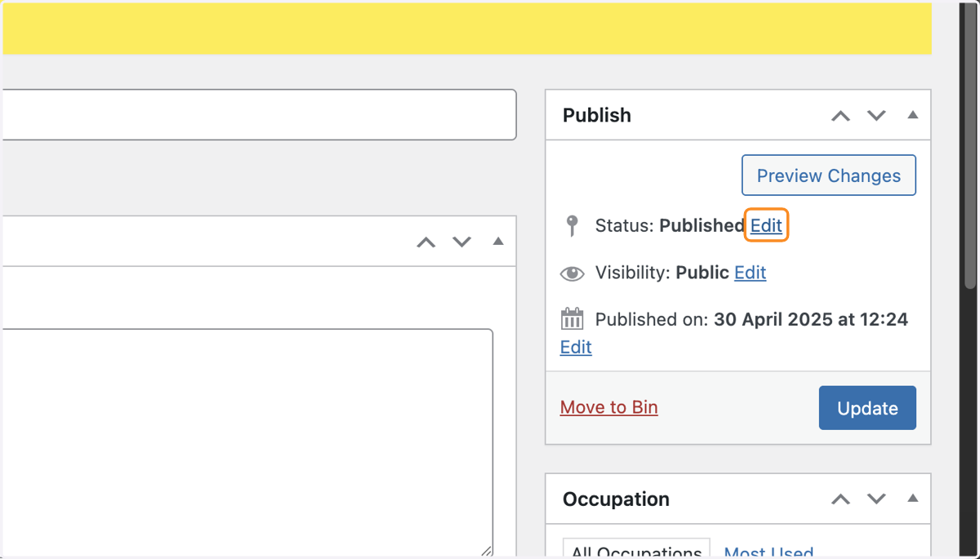Move left editor panel down

click(462, 242)
